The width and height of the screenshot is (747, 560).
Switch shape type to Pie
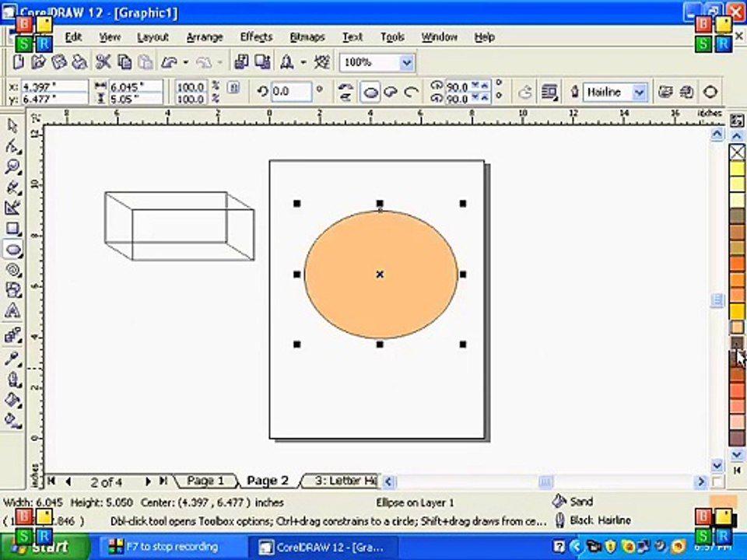pyautogui.click(x=391, y=92)
